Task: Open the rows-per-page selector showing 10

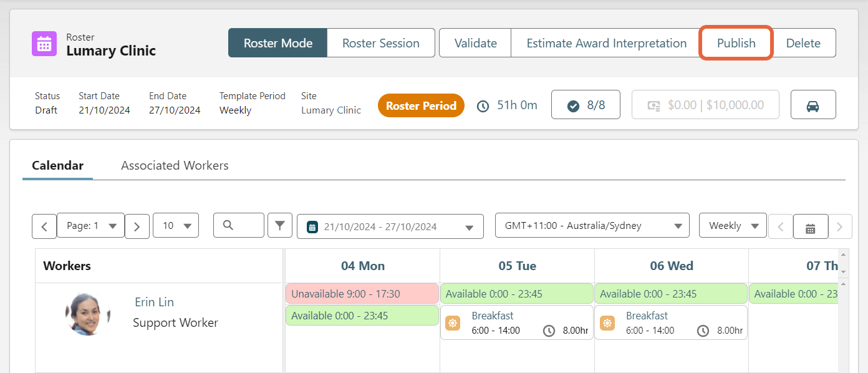Action: (176, 225)
